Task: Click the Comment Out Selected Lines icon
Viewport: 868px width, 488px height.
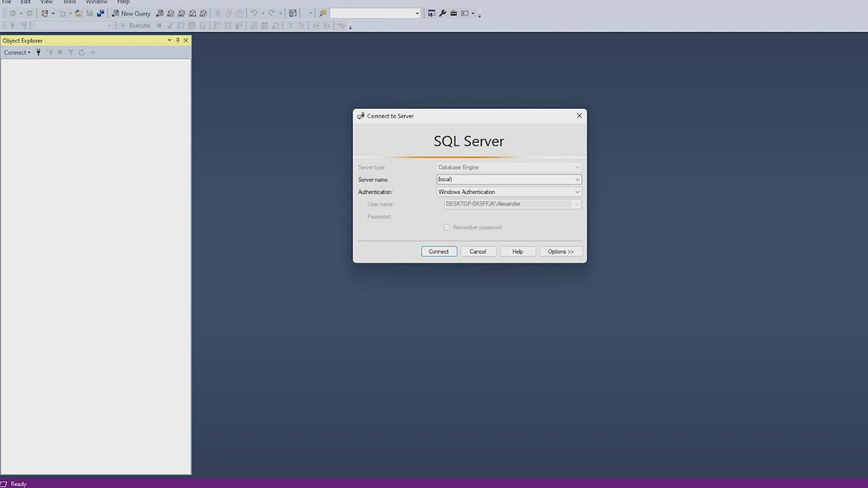Action: (x=291, y=25)
